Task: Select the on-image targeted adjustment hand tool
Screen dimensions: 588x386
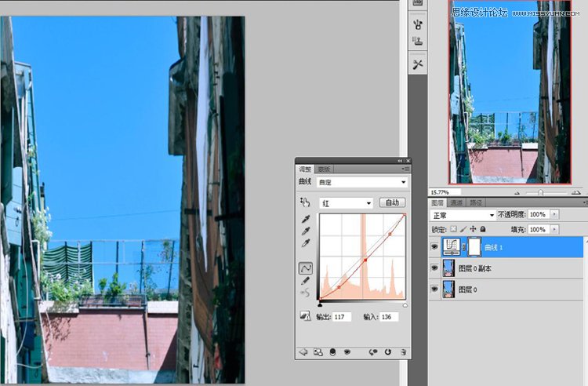Action: click(304, 202)
